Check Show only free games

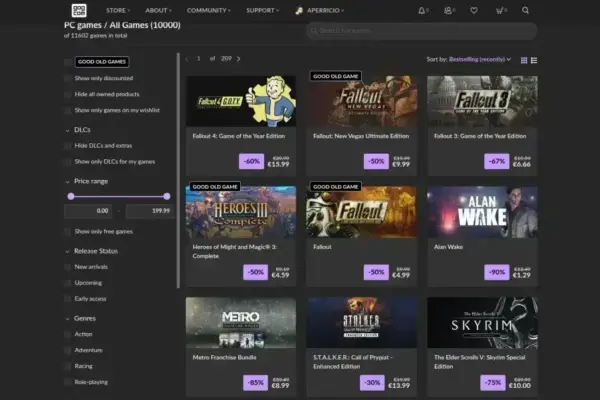pyautogui.click(x=68, y=232)
